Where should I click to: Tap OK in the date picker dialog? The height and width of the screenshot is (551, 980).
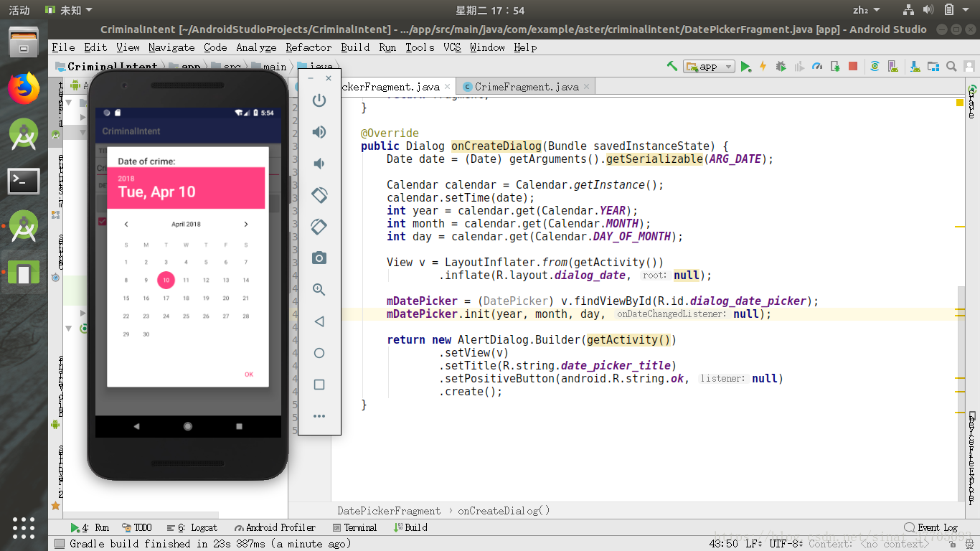pyautogui.click(x=249, y=375)
